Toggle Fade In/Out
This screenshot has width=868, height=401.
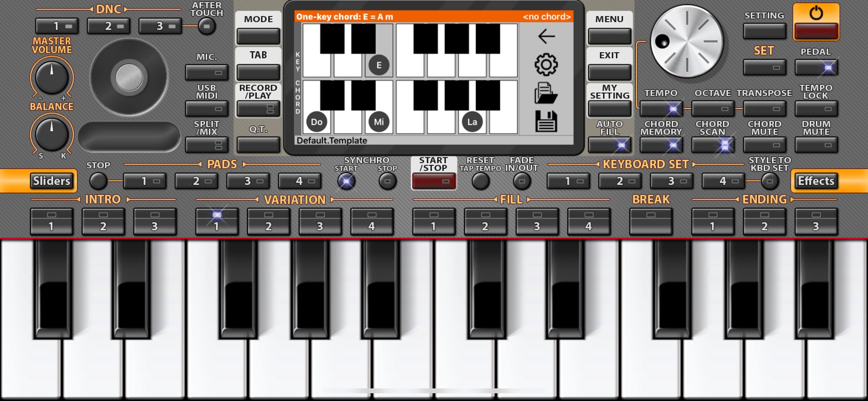click(522, 181)
